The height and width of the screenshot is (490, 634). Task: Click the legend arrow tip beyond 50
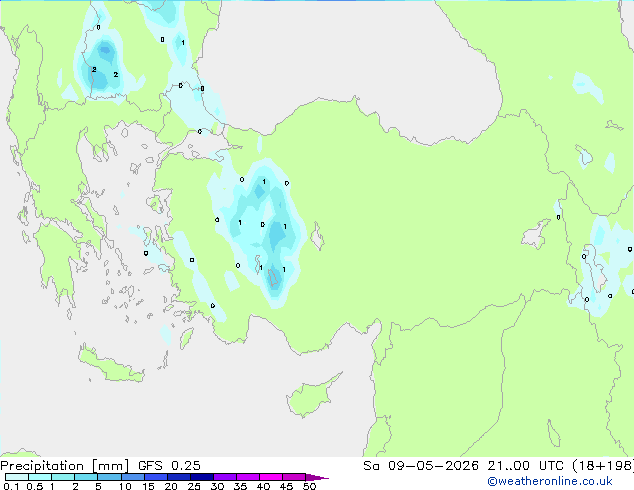coord(317,477)
